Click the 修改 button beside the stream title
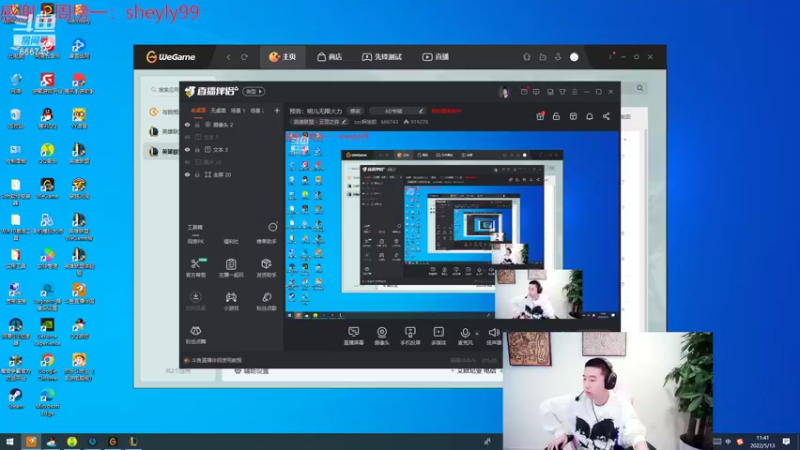The height and width of the screenshot is (450, 800). point(355,111)
